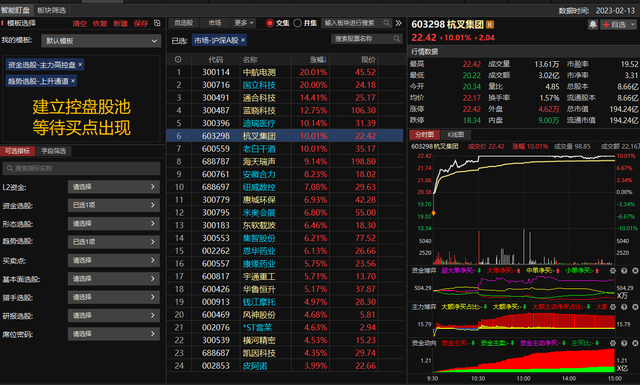Screen dimensions: 640x385
Task: Select the 并集 radio button
Action: pyautogui.click(x=298, y=23)
